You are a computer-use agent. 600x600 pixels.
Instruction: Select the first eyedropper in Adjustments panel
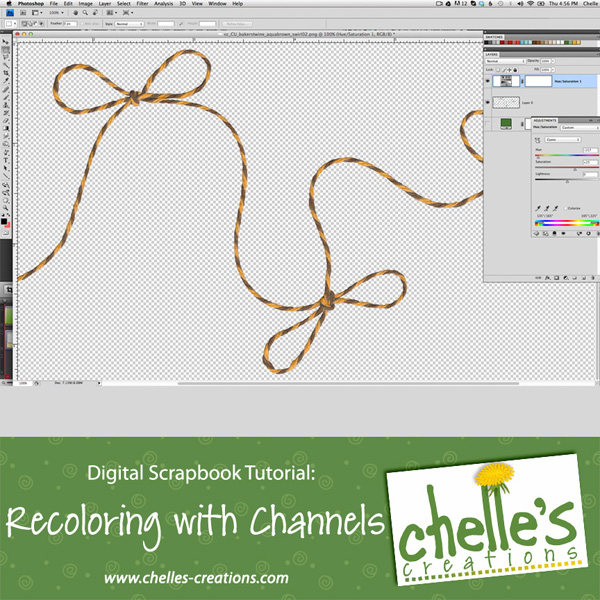click(538, 208)
